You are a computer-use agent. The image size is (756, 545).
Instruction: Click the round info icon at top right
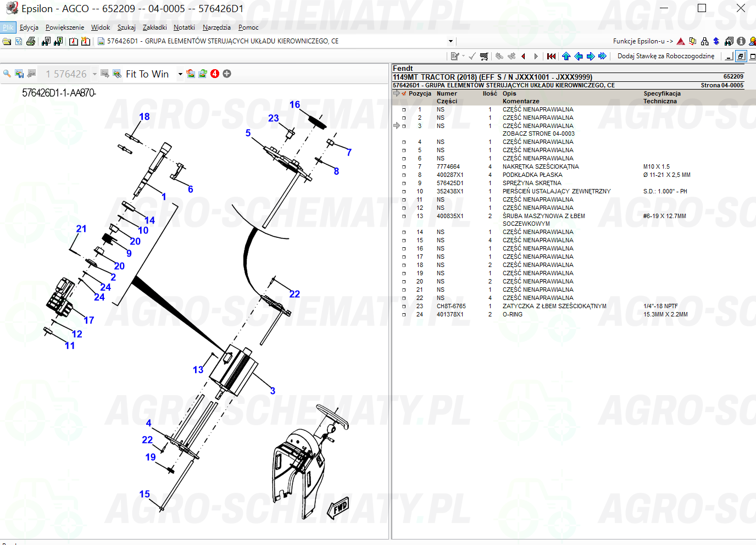pos(741,41)
